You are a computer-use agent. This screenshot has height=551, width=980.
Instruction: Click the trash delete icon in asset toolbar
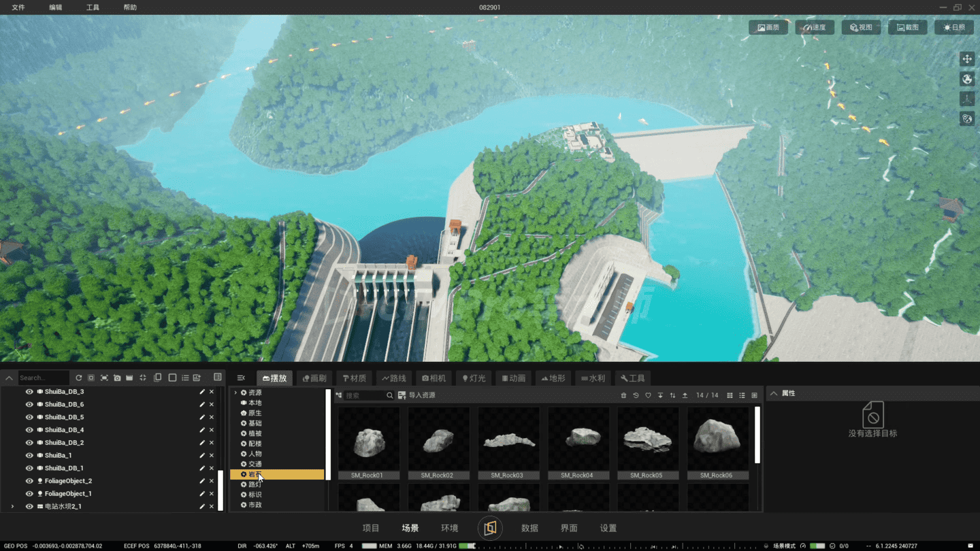(x=623, y=395)
